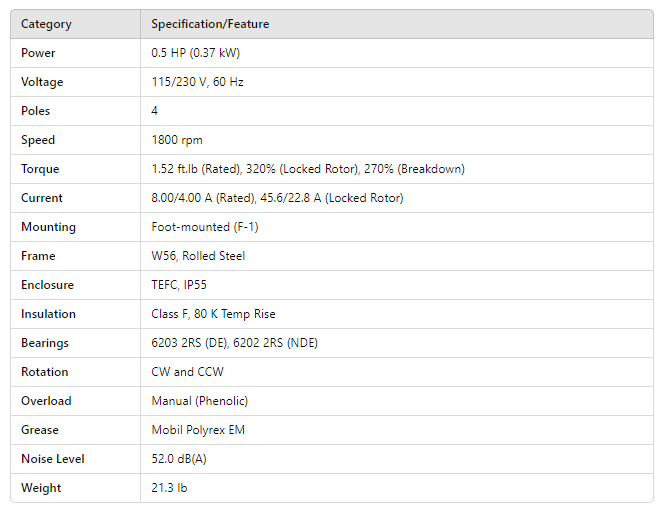The height and width of the screenshot is (508, 664).
Task: Click the Overload row label
Action: tap(46, 401)
